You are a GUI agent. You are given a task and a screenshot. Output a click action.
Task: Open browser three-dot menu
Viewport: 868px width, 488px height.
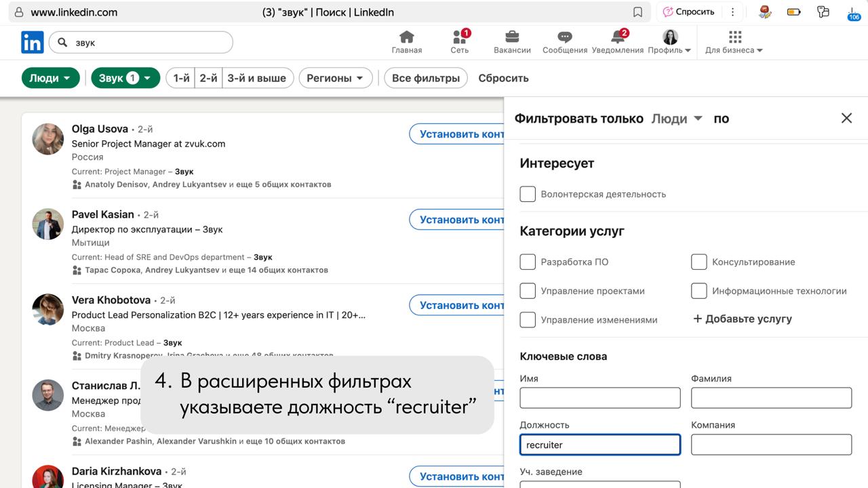click(732, 12)
